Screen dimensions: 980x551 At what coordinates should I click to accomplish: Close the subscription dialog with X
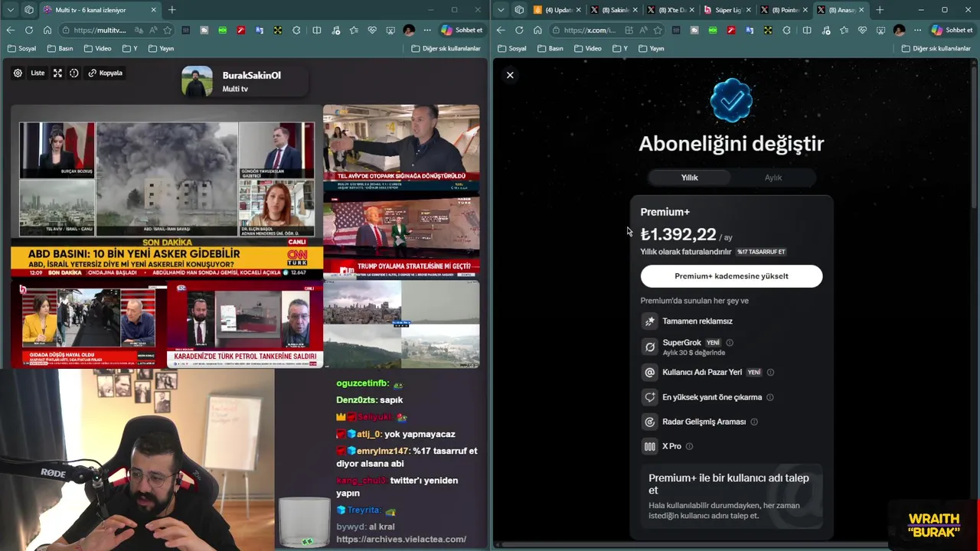(510, 75)
